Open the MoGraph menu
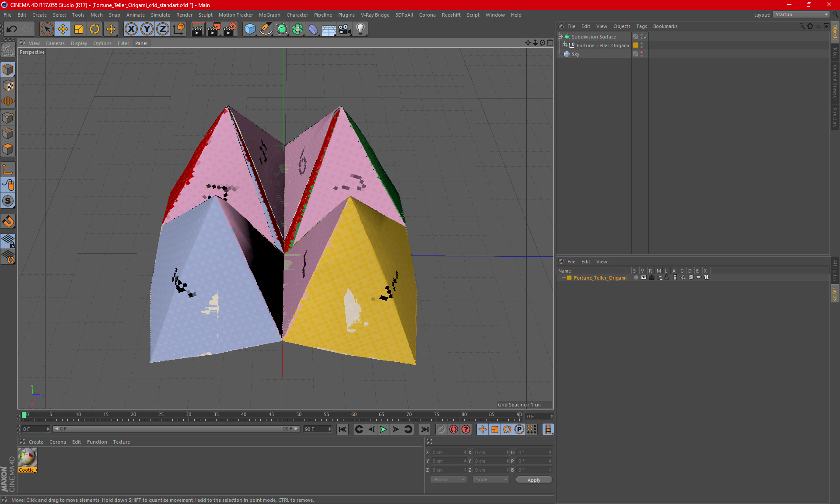The height and width of the screenshot is (504, 840). (269, 15)
